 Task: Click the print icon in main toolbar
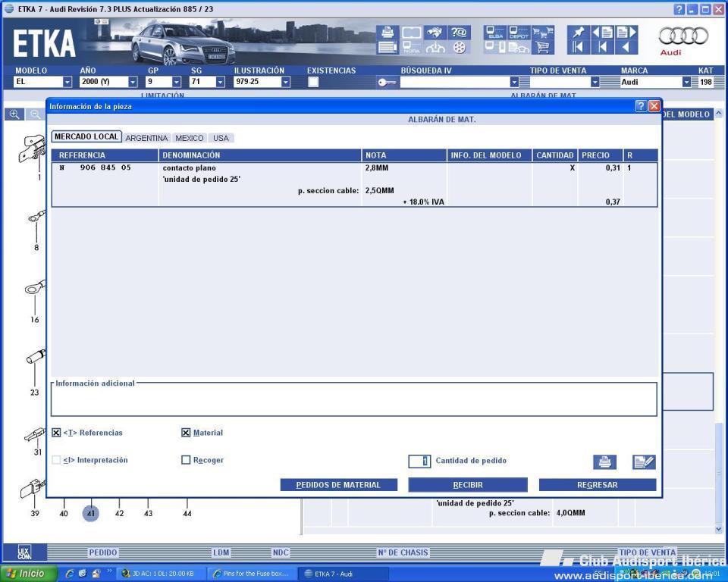coord(388,32)
